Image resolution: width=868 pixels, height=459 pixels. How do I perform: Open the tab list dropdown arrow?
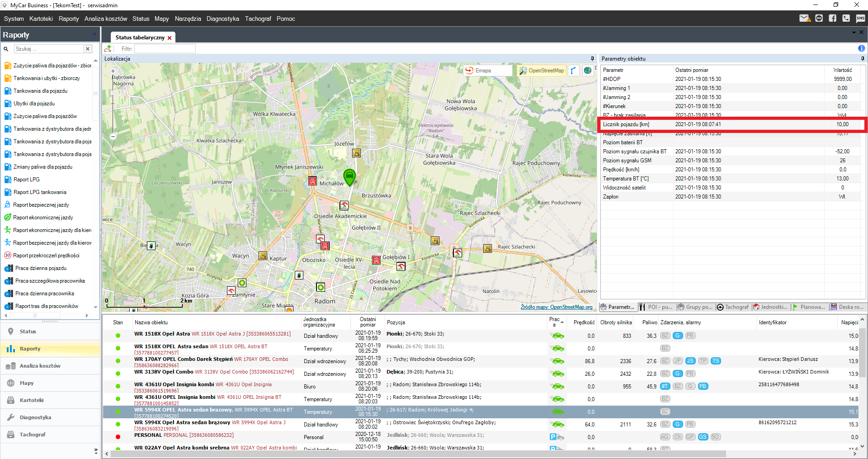(854, 33)
